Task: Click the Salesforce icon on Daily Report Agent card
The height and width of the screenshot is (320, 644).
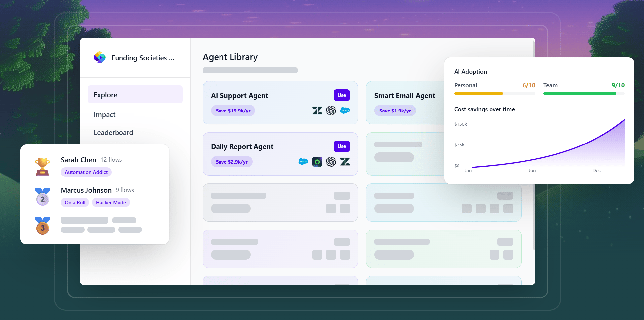Action: (x=303, y=162)
